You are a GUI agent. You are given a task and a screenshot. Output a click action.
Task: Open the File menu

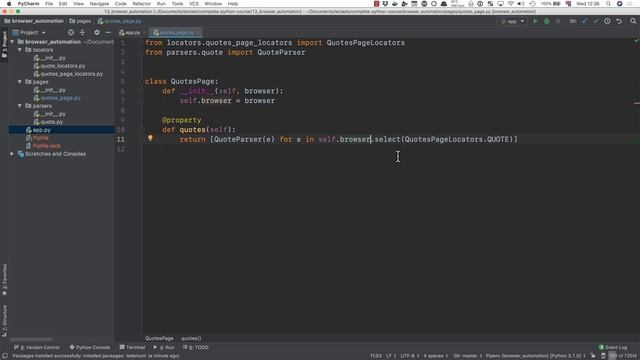tap(49, 4)
